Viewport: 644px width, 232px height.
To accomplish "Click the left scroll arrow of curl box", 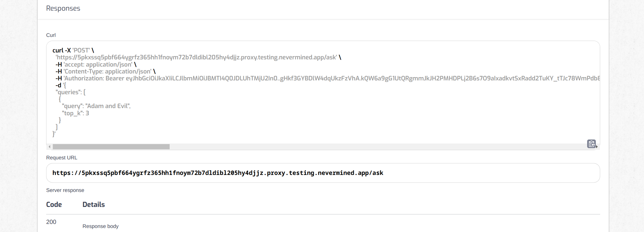I will tap(50, 147).
